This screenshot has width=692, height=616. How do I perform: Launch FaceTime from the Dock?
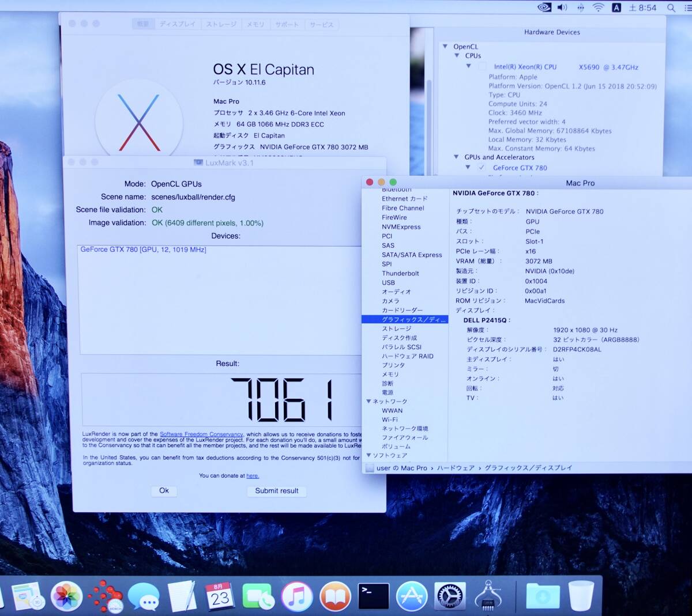point(258,596)
